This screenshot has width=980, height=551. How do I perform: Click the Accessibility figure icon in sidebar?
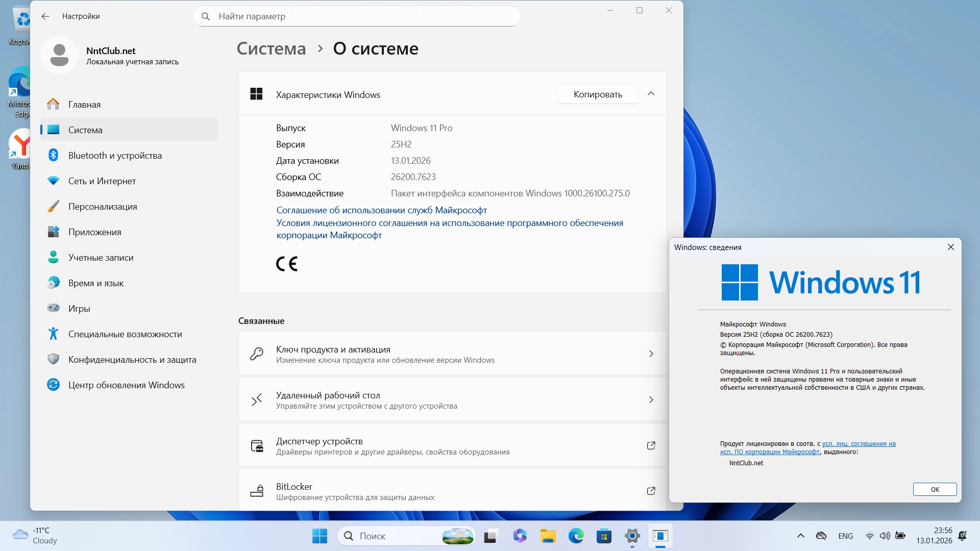(x=53, y=334)
